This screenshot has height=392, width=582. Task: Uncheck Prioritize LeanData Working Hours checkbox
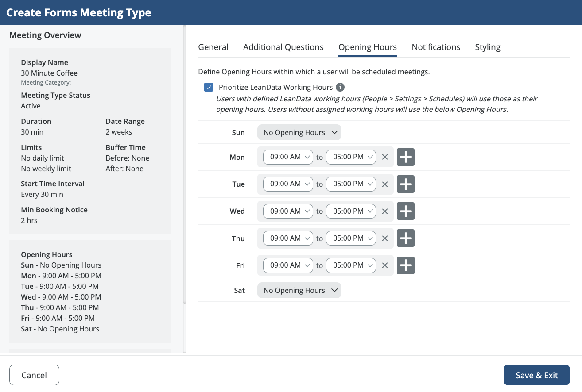pyautogui.click(x=209, y=87)
